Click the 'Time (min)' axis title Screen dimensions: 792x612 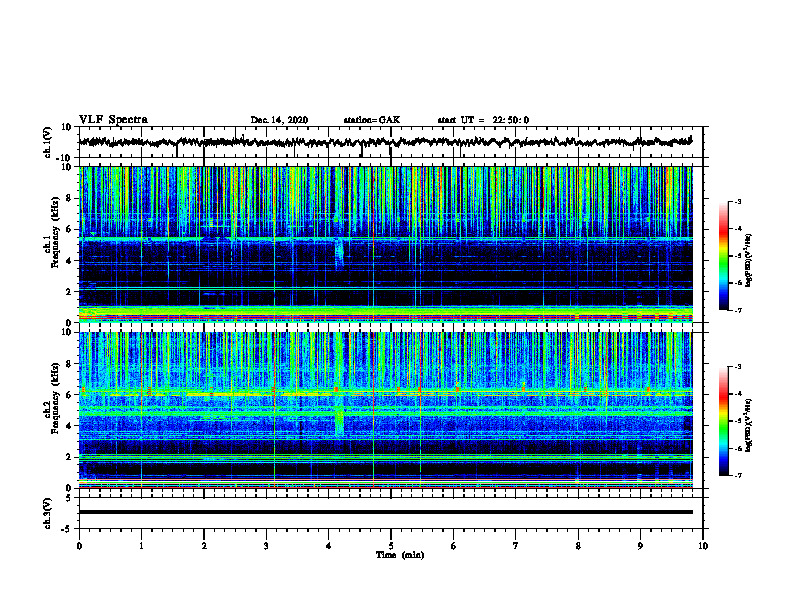coord(400,555)
